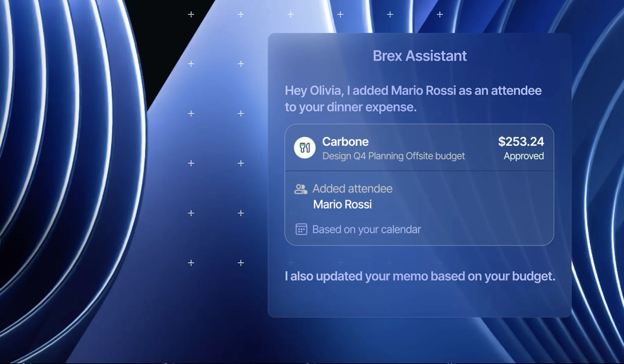624x364 pixels.
Task: Click the calendar icon beside Based on your calendar
Action: click(x=301, y=229)
